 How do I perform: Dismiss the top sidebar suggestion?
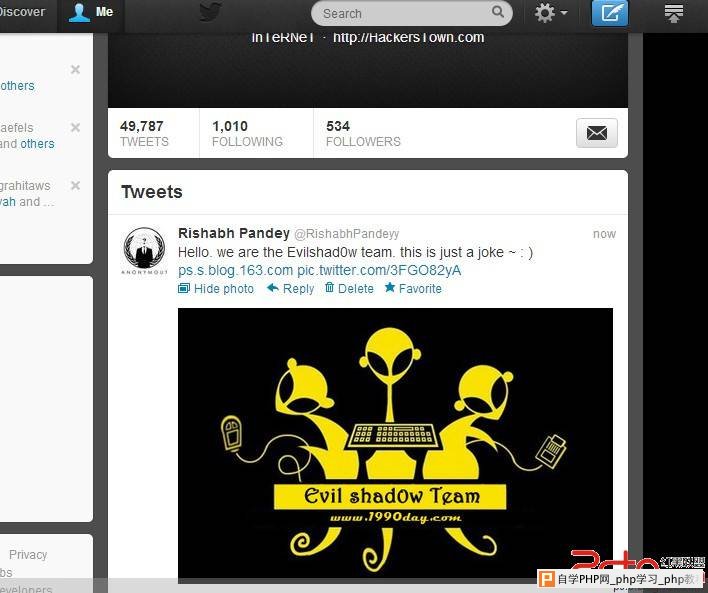(x=75, y=70)
